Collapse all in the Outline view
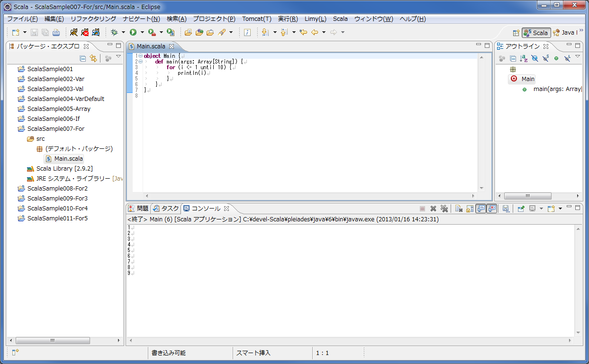 [x=513, y=58]
